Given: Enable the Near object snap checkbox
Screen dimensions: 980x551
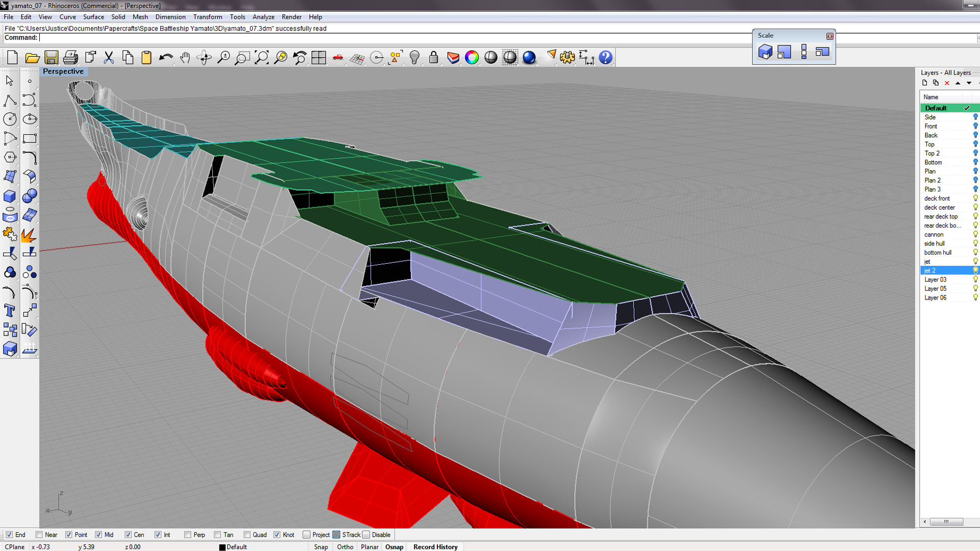Looking at the screenshot, I should [x=39, y=535].
